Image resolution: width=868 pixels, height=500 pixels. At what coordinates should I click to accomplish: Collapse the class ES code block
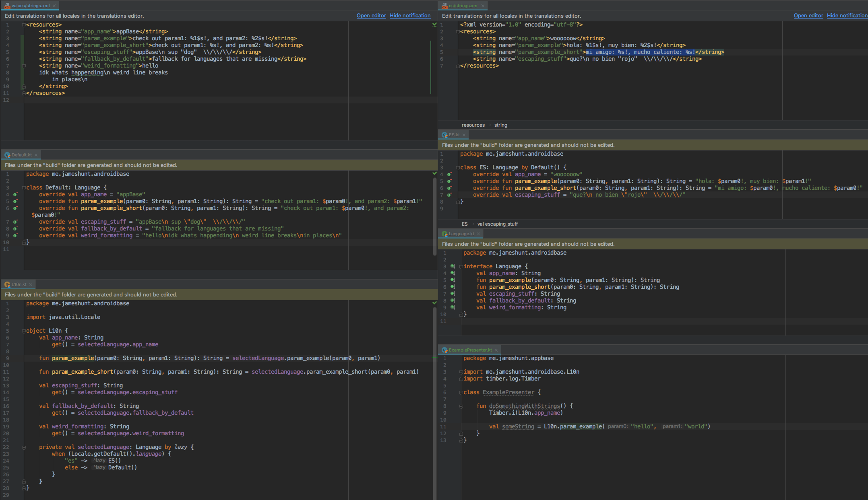[x=458, y=167]
